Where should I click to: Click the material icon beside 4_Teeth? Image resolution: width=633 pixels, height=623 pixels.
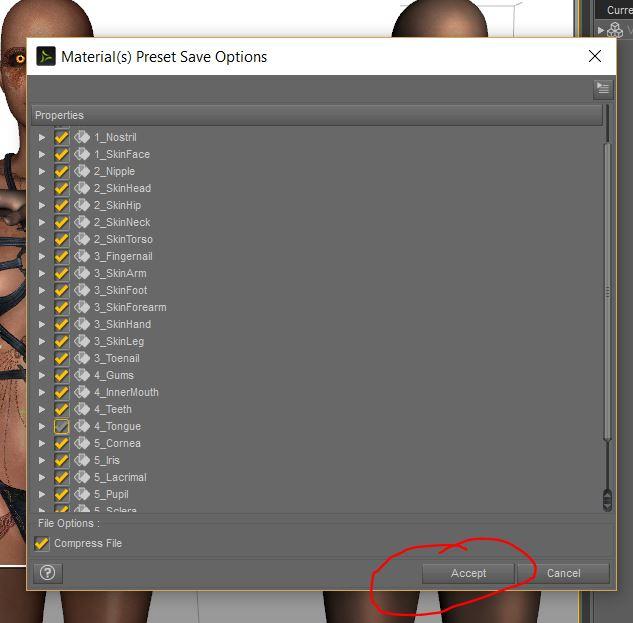pyautogui.click(x=82, y=409)
